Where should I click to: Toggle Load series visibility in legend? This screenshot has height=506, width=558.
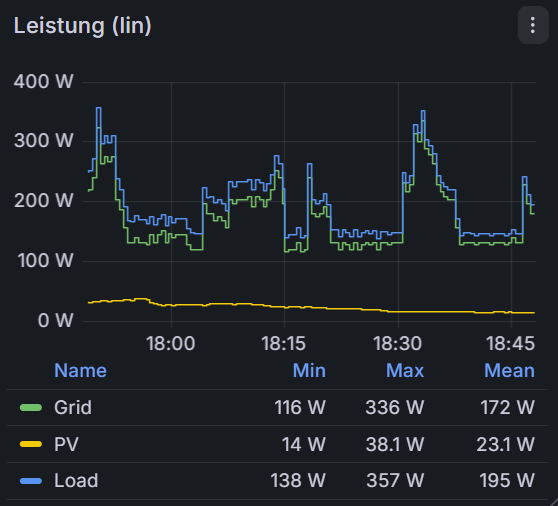tap(76, 481)
